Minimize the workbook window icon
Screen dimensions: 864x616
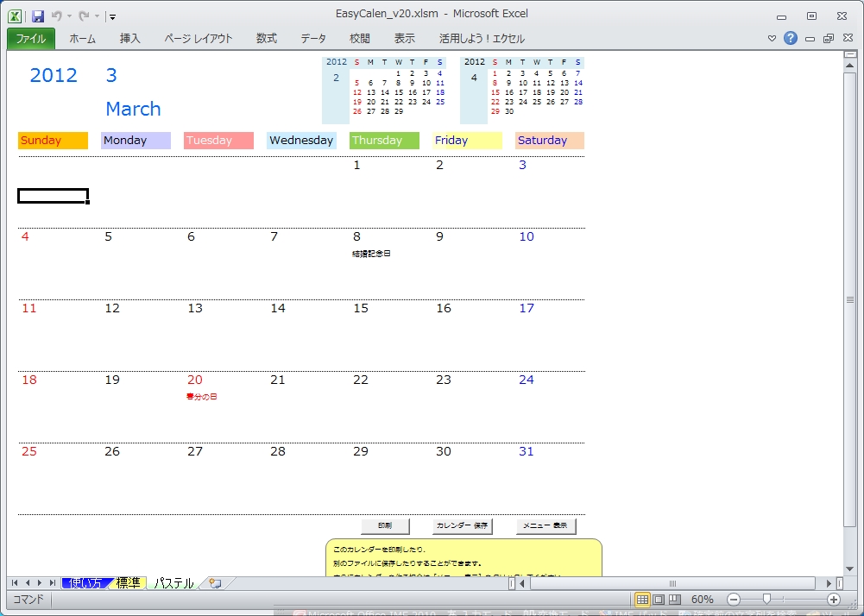coord(810,39)
